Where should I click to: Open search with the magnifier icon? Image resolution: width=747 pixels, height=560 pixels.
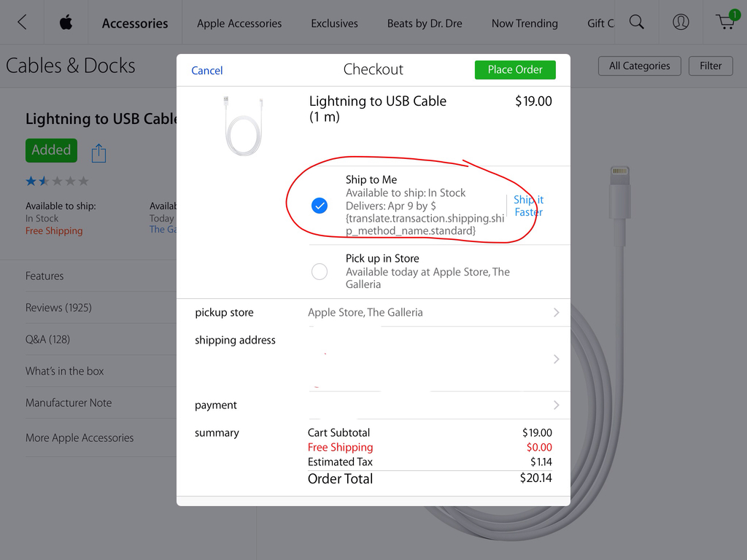coord(636,22)
